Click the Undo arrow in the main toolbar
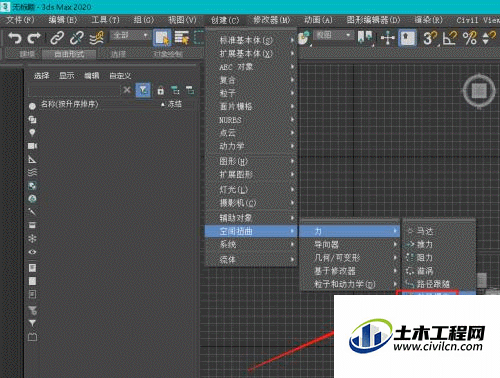The height and width of the screenshot is (378, 500). tap(15, 38)
